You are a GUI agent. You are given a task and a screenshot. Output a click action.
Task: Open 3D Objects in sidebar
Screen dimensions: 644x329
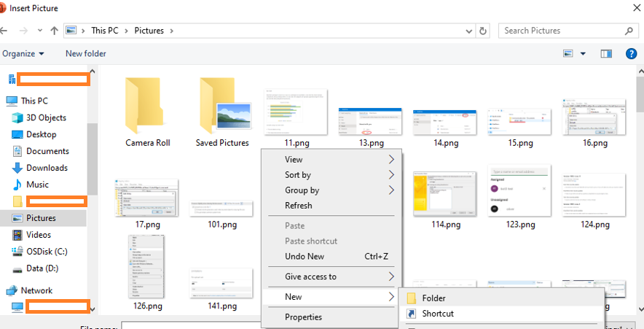46,117
